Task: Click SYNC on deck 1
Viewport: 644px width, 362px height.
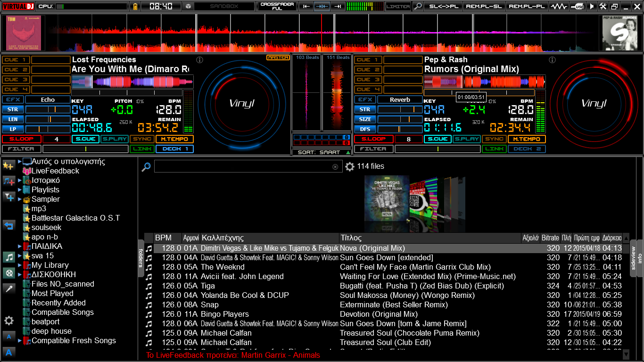Action: [142, 139]
